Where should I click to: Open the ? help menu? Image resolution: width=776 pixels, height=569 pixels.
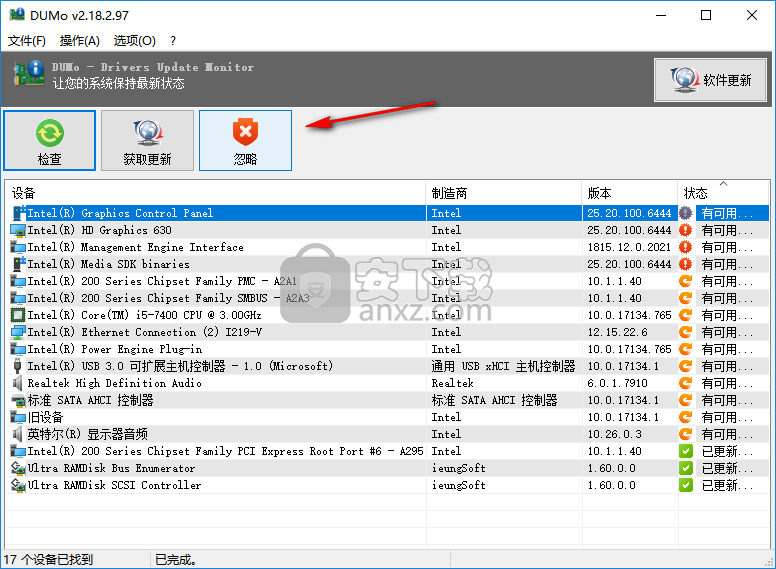coord(173,41)
